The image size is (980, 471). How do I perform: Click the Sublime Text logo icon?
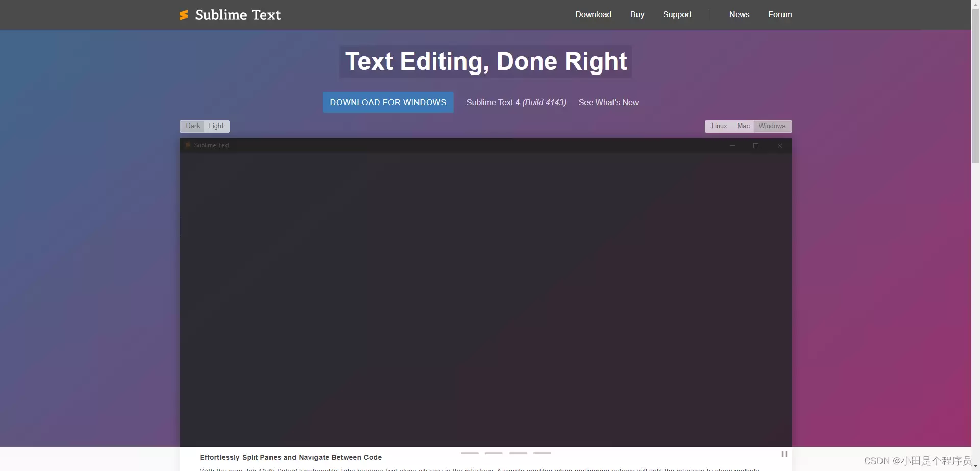click(184, 15)
